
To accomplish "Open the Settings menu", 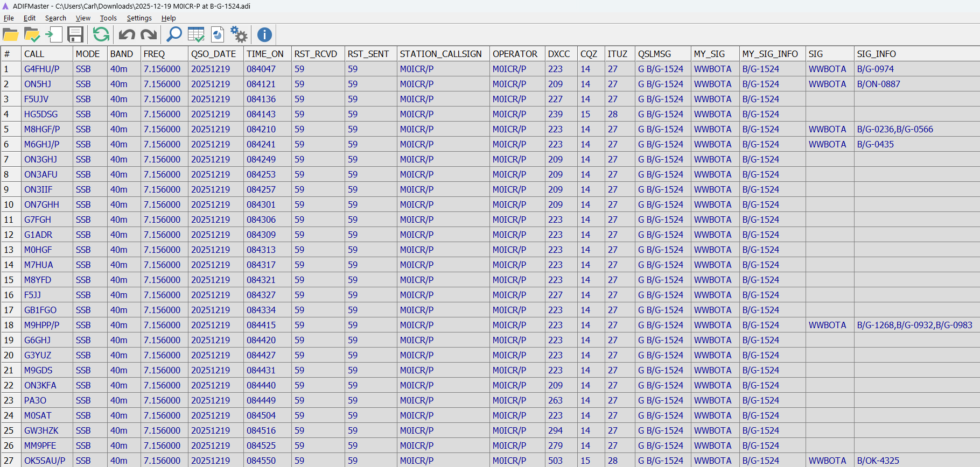I will click(x=139, y=18).
